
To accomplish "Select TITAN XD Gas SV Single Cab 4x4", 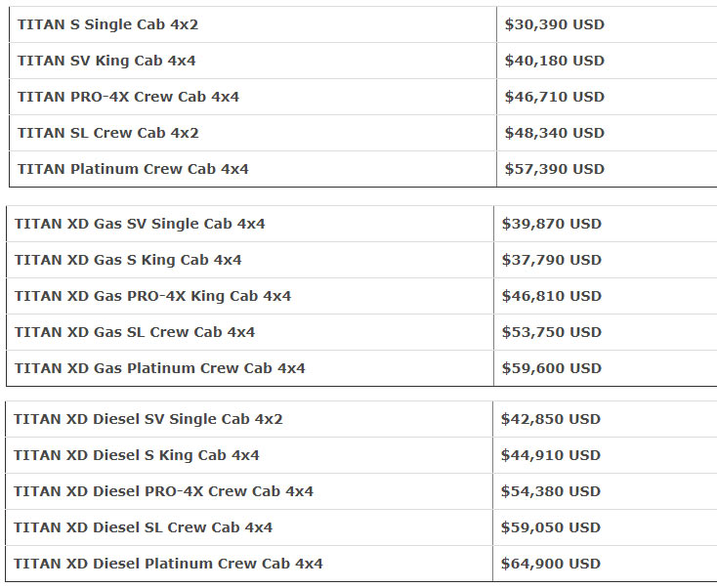I will [x=140, y=224].
